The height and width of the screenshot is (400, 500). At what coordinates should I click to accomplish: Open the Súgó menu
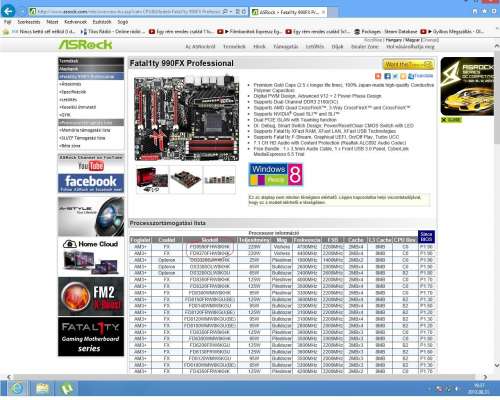pos(123,22)
